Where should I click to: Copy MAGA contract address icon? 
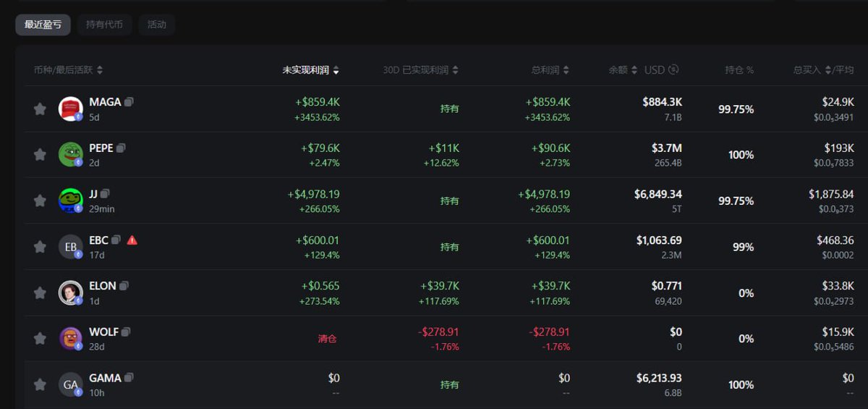129,102
